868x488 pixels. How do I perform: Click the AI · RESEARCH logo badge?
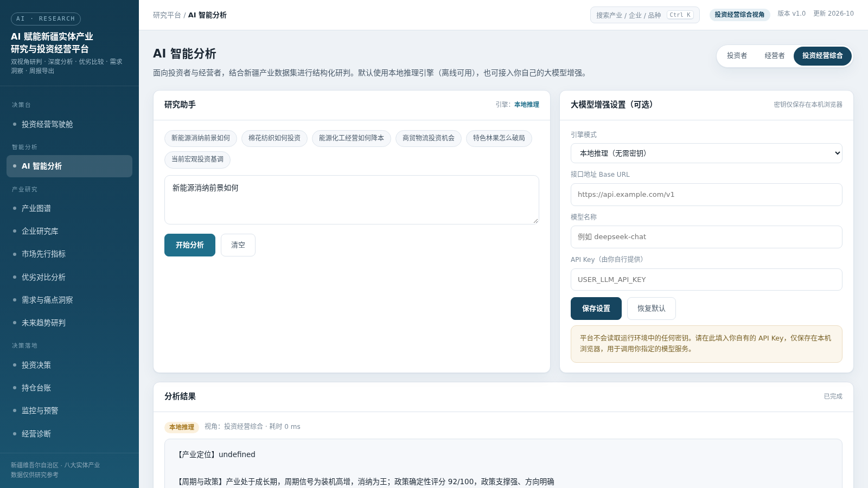click(x=46, y=19)
